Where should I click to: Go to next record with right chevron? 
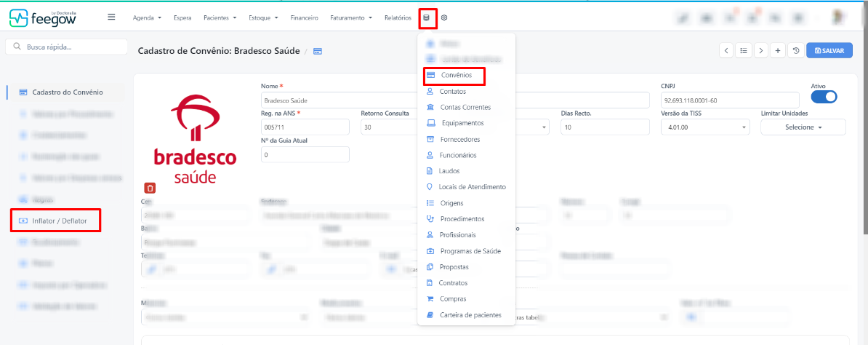pos(761,50)
